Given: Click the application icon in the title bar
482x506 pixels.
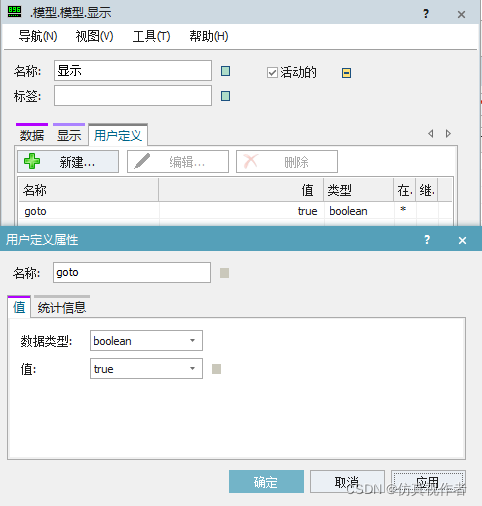Looking at the screenshot, I should tap(14, 12).
